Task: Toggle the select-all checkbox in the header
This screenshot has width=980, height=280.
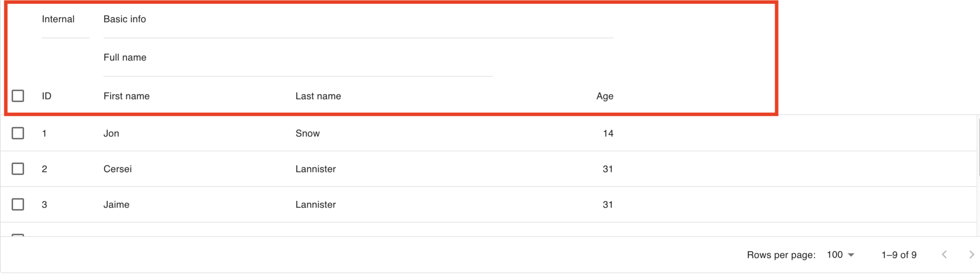Action: click(18, 96)
